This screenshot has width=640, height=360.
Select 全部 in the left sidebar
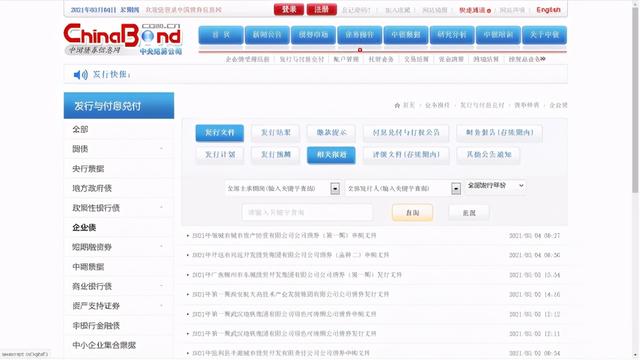pos(80,129)
